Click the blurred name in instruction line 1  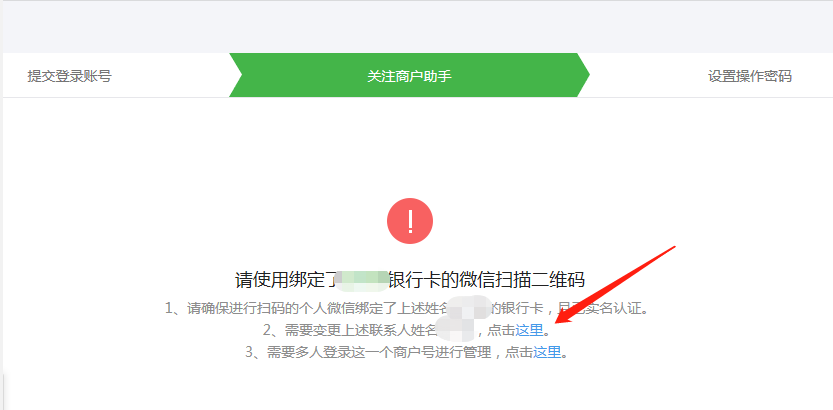point(469,308)
